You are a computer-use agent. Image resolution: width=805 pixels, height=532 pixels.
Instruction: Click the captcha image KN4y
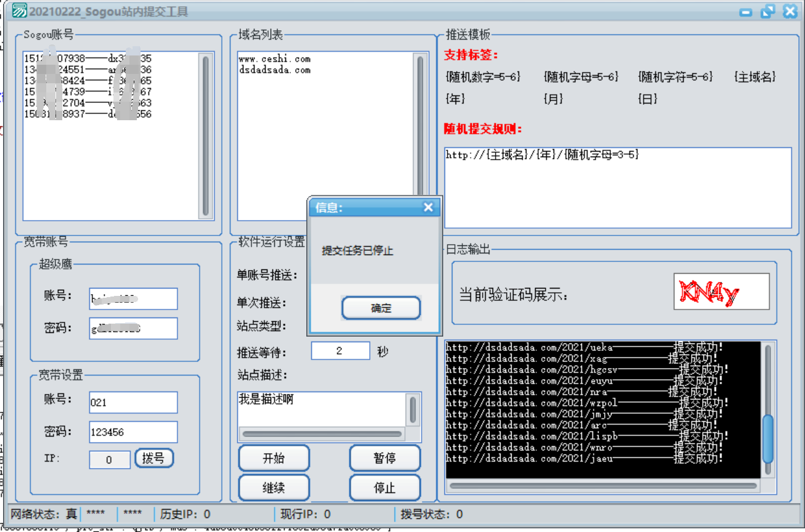pyautogui.click(x=721, y=292)
